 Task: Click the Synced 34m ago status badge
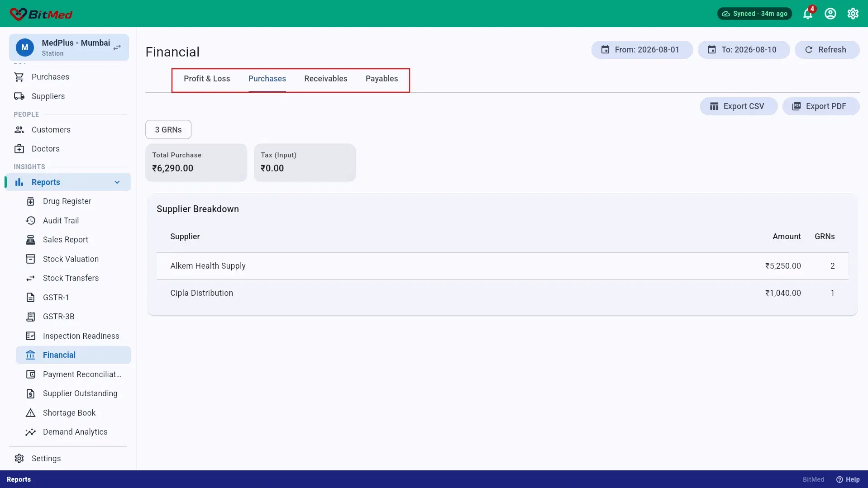pos(754,14)
